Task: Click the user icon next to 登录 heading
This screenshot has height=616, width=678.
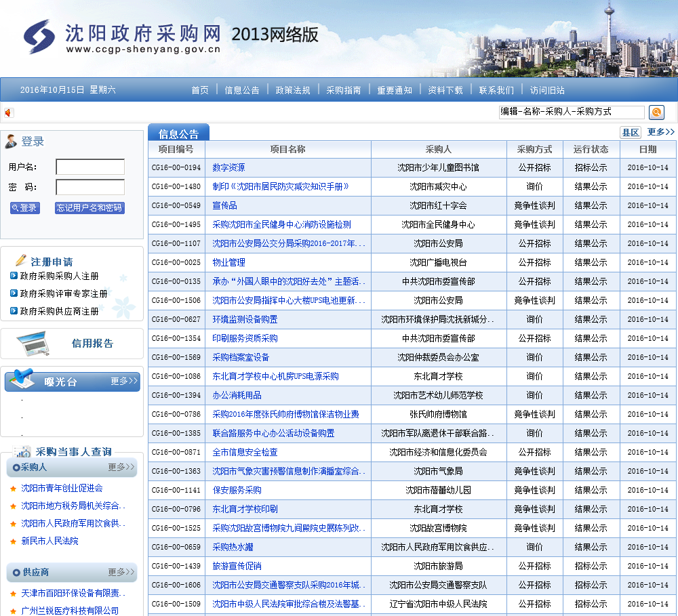Action: click(x=11, y=142)
